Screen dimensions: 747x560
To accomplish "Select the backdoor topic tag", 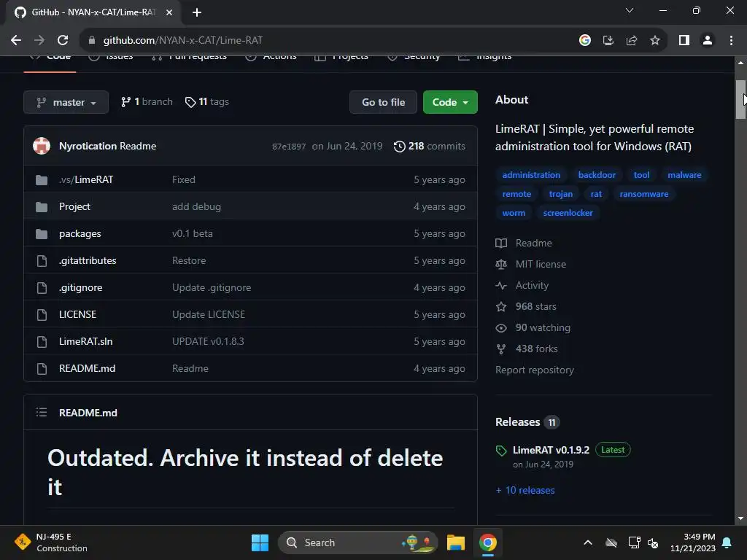I will pos(597,175).
